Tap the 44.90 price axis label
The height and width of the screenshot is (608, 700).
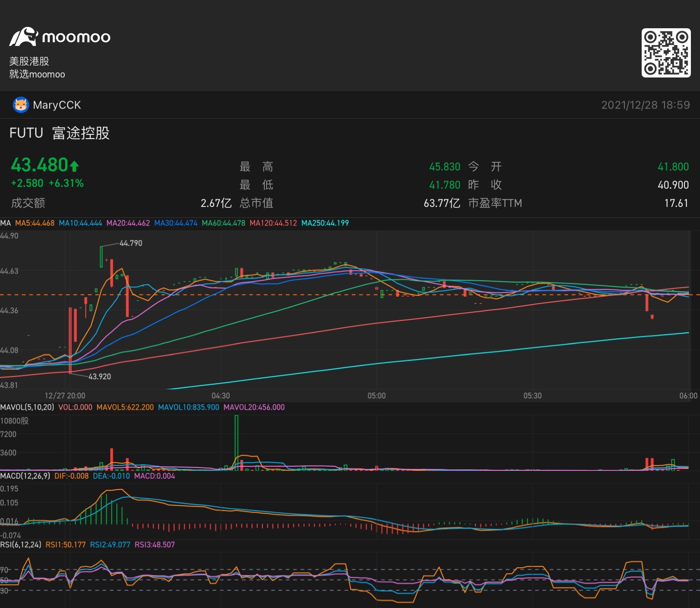tap(9, 236)
